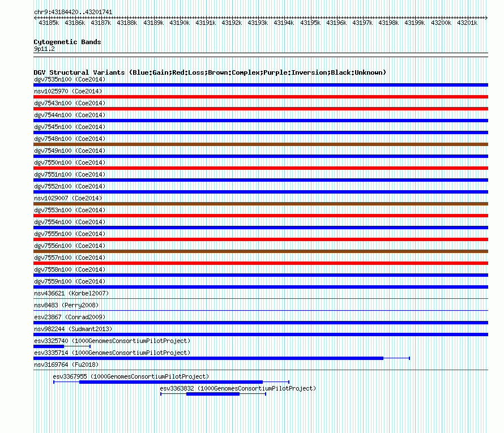Click the 43199k ruler tick label
The height and width of the screenshot is (433, 504).
click(x=415, y=23)
